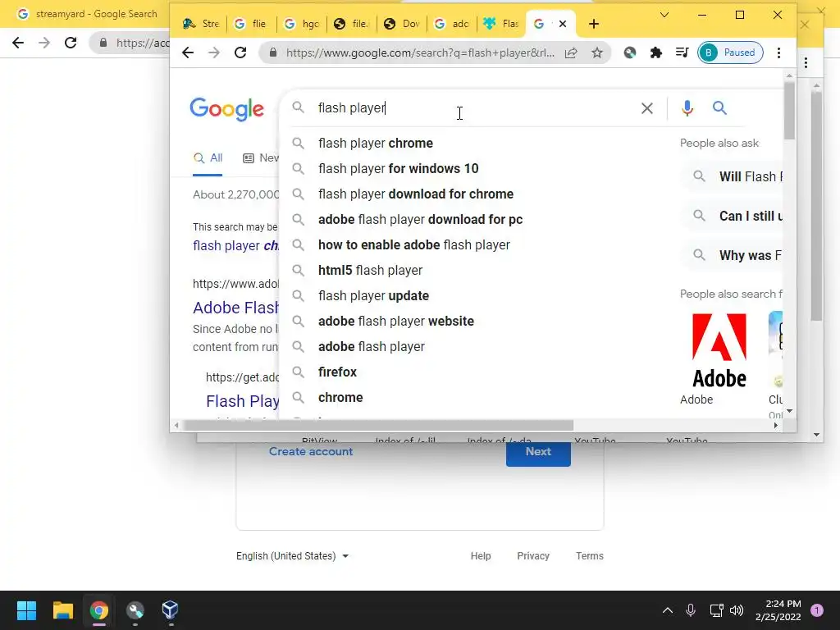
Task: Select suggestion adobe flash player download for pc
Action: pos(420,220)
